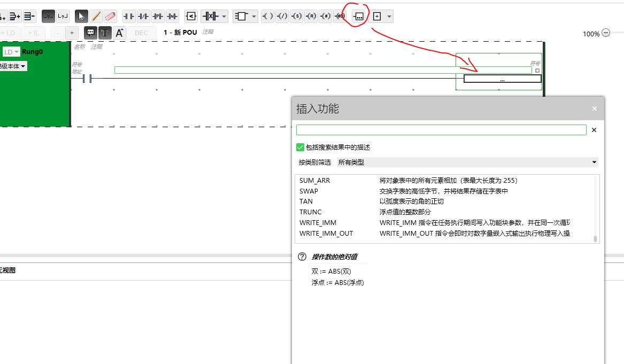Image resolution: width=624 pixels, height=364 pixels.
Task: Select the pencil draw-wire tool
Action: 96,17
